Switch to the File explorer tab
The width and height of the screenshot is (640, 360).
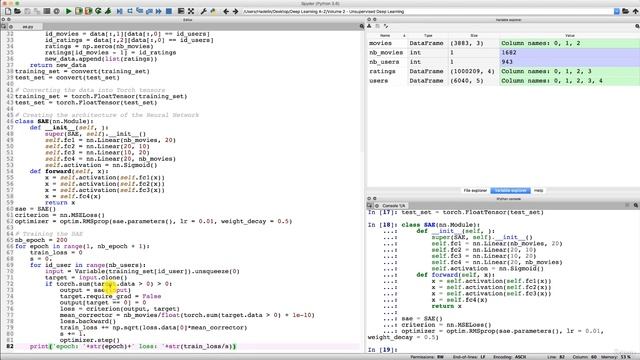point(475,191)
